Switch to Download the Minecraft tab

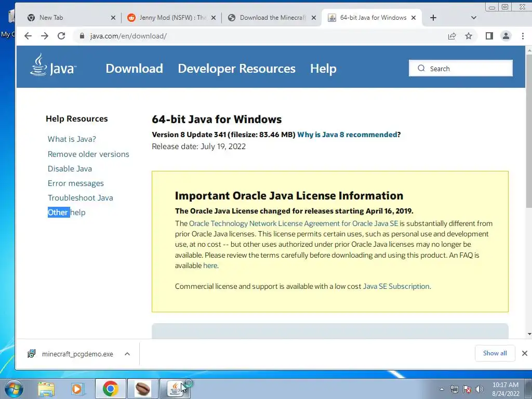coord(272,18)
